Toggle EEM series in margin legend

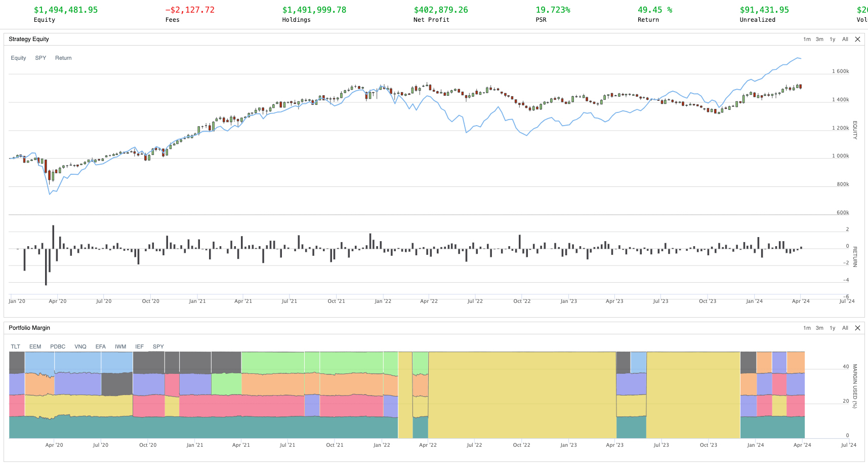click(35, 347)
